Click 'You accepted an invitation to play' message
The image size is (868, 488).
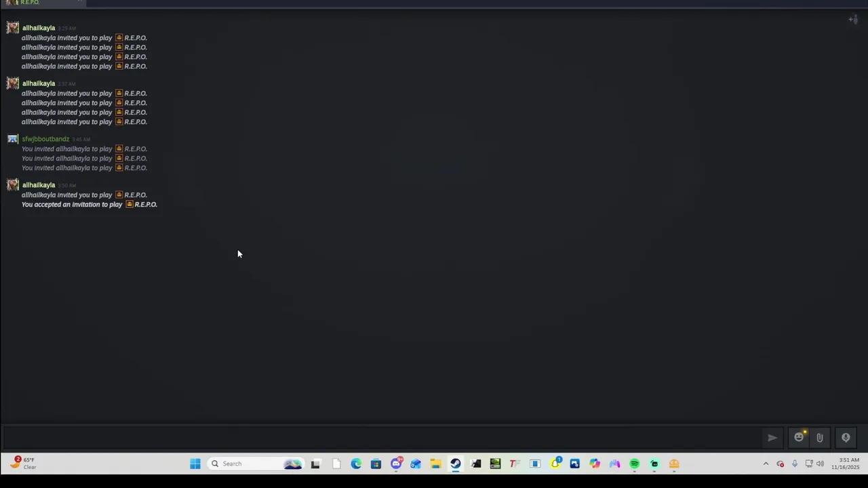tap(72, 205)
